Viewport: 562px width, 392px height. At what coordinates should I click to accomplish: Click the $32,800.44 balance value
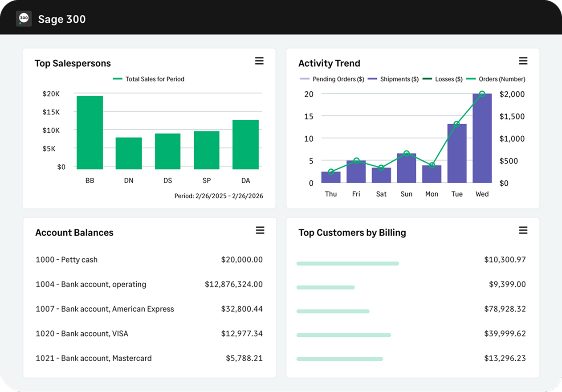[242, 309]
